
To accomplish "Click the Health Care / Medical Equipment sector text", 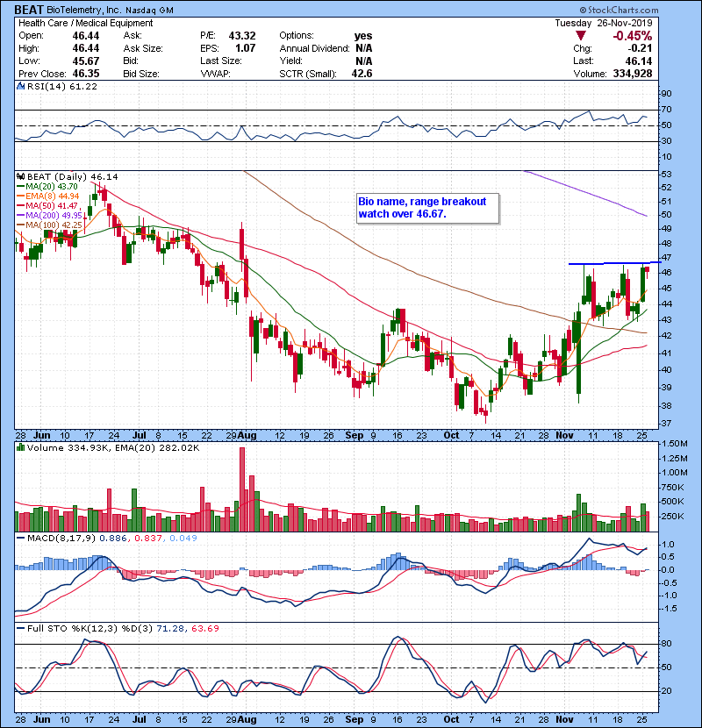I will tap(85, 23).
